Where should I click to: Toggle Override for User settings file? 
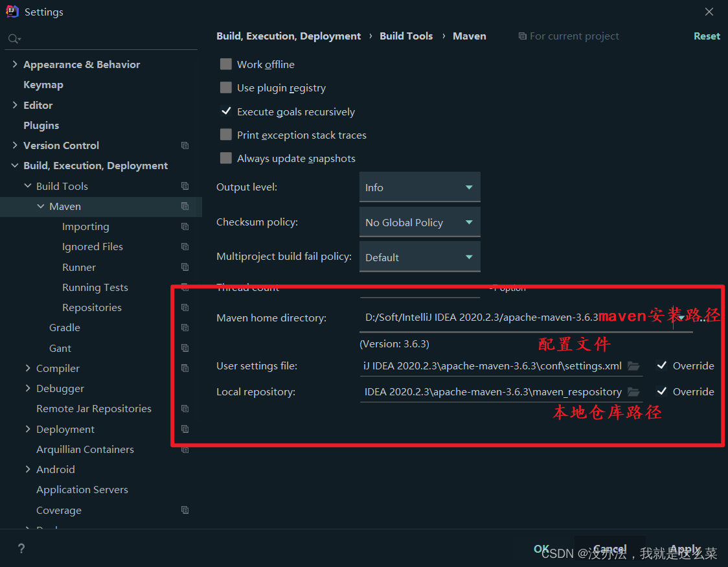coord(662,365)
